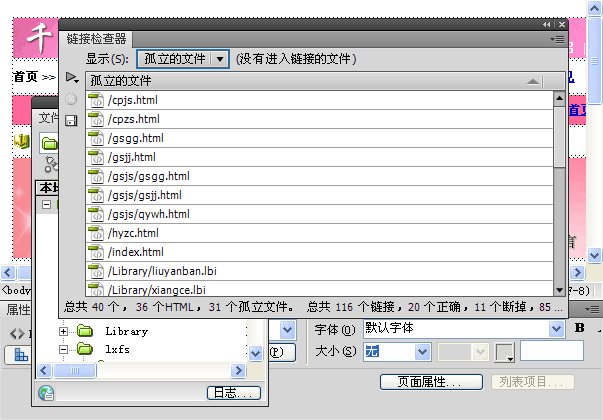Toggle Bold formatting in Properties panel

[579, 328]
